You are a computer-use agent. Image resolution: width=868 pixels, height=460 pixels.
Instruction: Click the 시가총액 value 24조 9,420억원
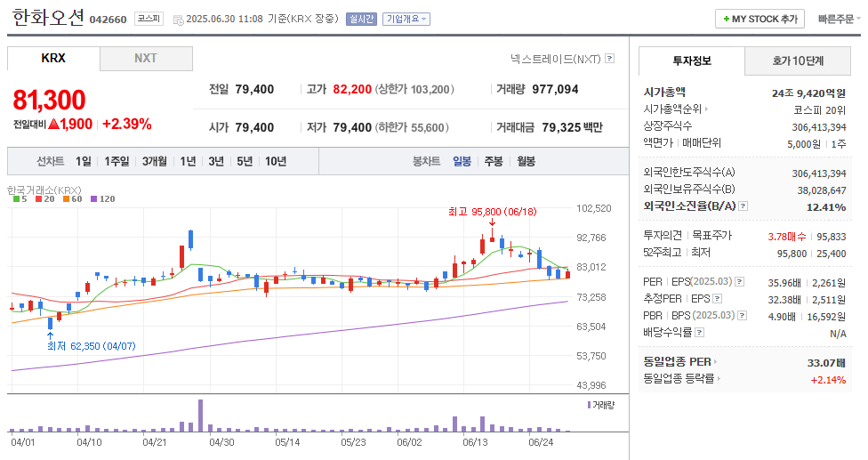(808, 93)
